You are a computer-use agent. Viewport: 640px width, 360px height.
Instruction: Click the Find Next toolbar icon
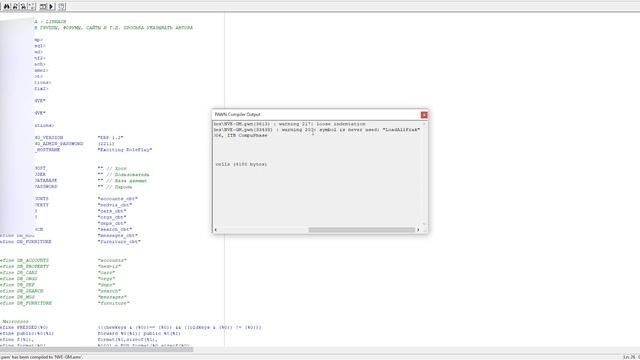pos(15,7)
